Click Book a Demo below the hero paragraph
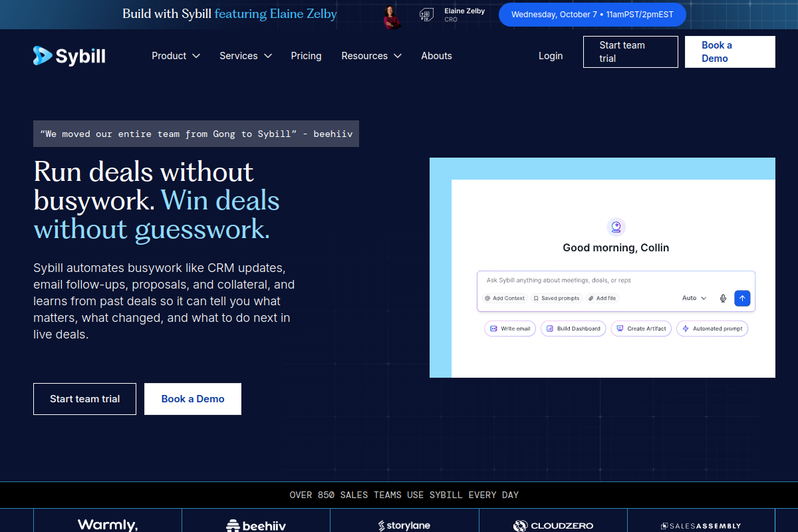 click(193, 399)
